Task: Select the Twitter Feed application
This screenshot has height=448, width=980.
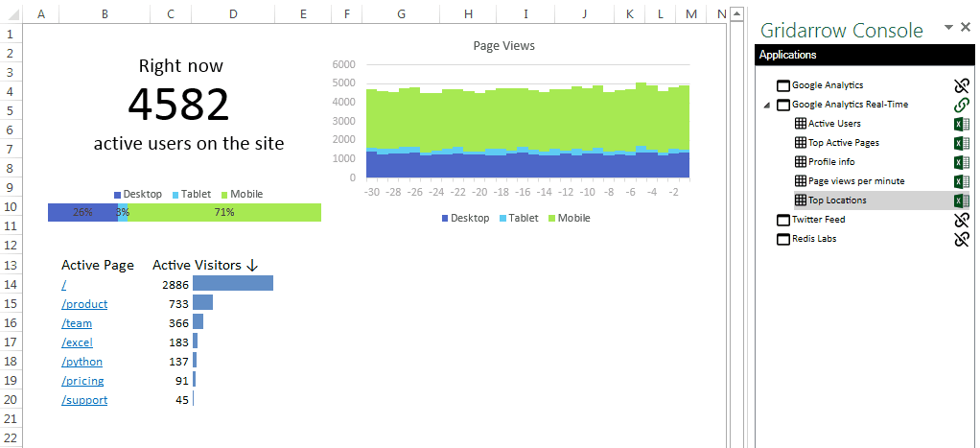Action: click(818, 220)
